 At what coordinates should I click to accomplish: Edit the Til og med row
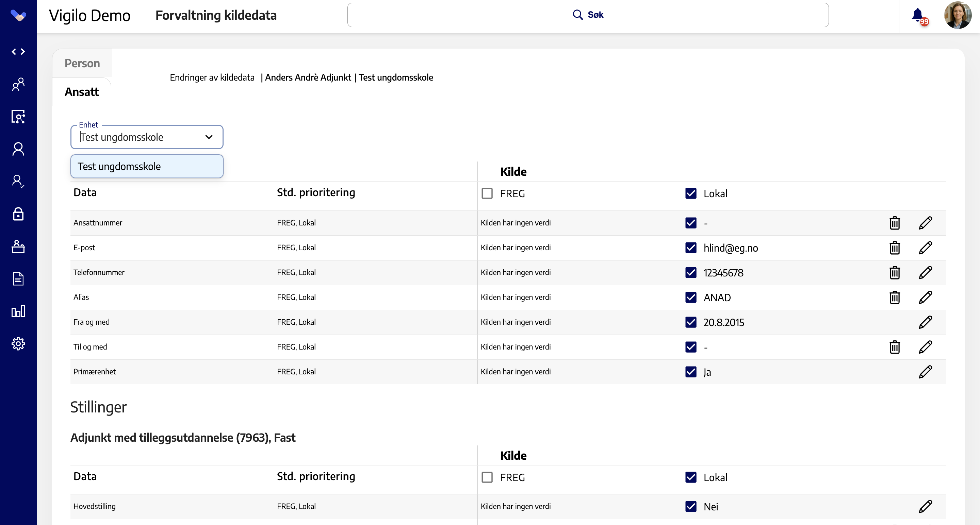925,347
